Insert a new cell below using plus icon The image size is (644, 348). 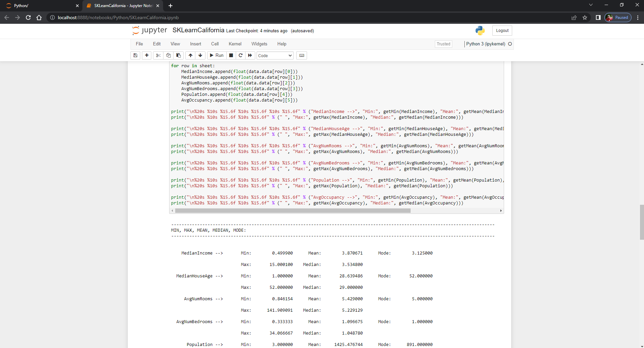(146, 55)
